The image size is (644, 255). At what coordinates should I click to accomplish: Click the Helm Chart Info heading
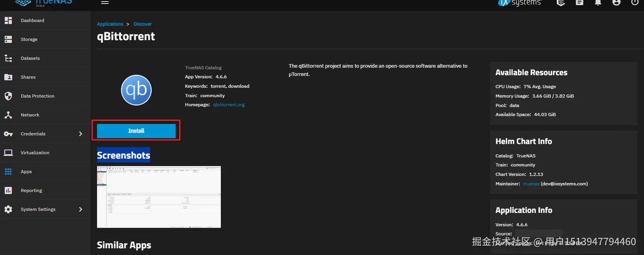point(524,141)
